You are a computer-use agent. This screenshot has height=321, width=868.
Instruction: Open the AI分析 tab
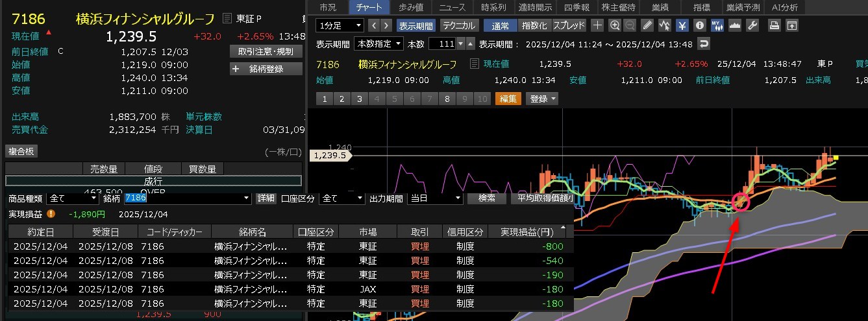(x=784, y=7)
